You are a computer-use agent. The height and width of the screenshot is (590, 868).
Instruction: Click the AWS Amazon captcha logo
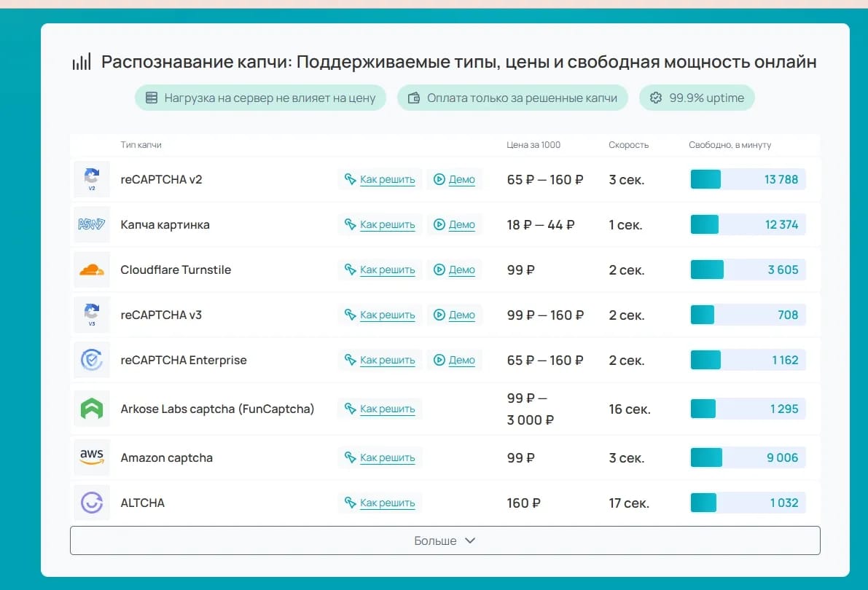pyautogui.click(x=92, y=457)
